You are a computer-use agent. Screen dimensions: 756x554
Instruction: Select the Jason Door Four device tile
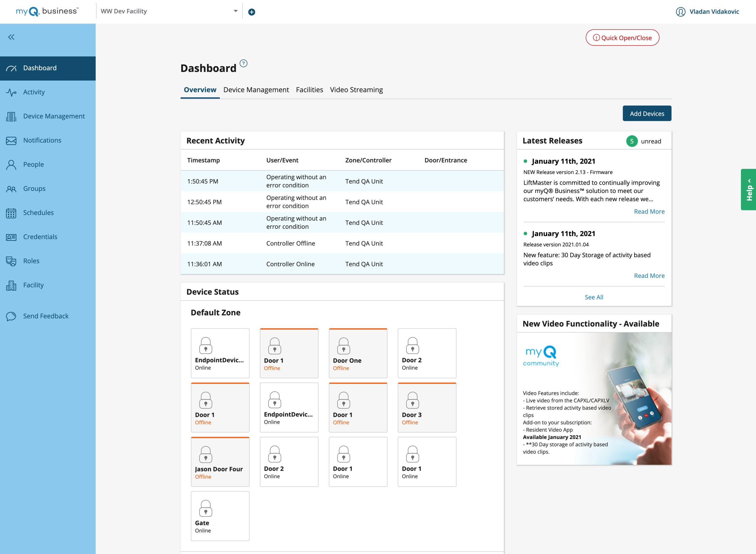tap(220, 462)
